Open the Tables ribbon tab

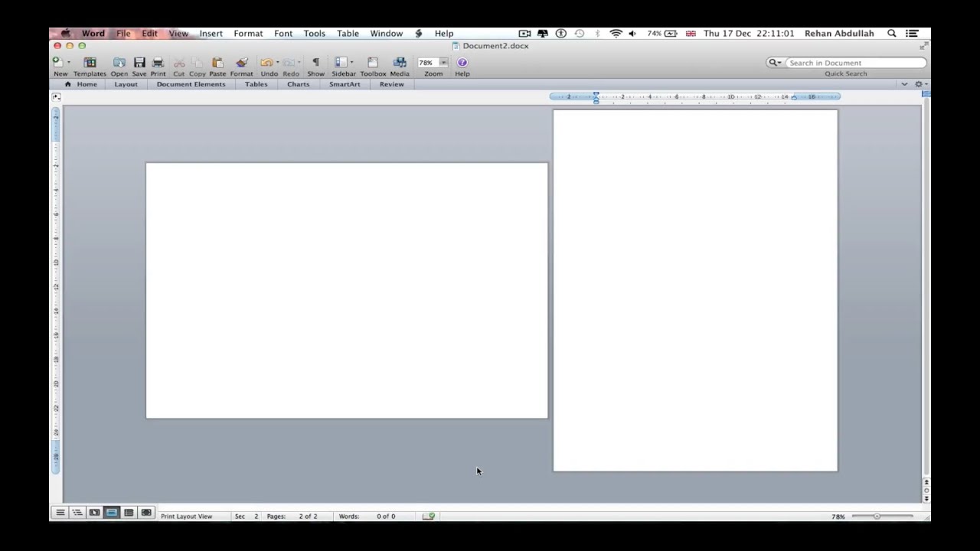(x=256, y=84)
